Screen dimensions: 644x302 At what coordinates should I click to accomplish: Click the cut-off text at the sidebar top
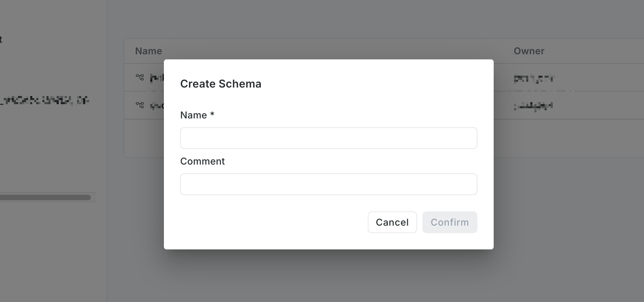[x=1, y=39]
